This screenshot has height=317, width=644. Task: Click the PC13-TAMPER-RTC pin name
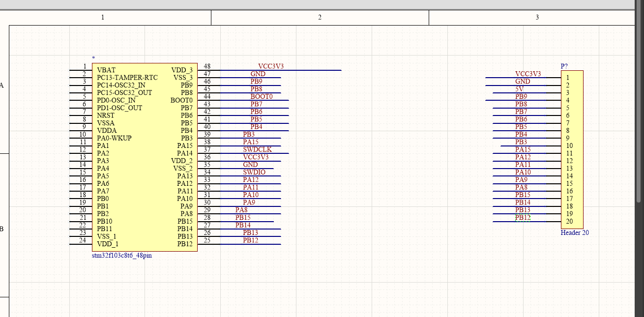pyautogui.click(x=127, y=78)
